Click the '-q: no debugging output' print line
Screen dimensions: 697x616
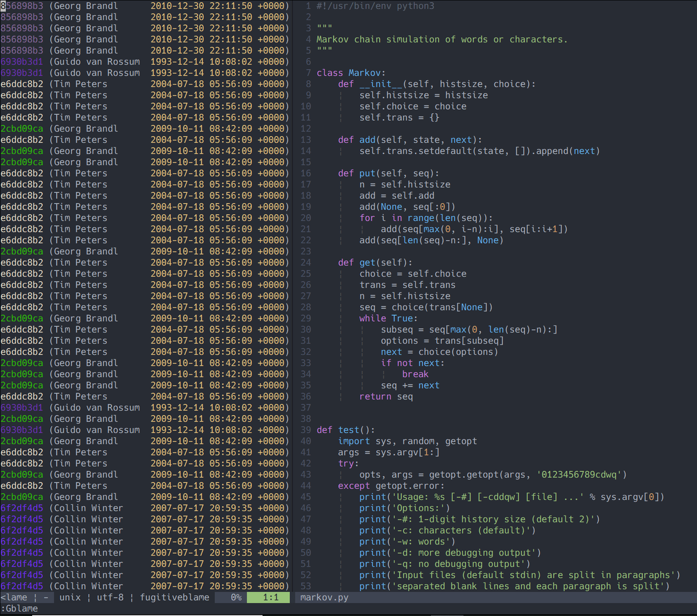(445, 564)
